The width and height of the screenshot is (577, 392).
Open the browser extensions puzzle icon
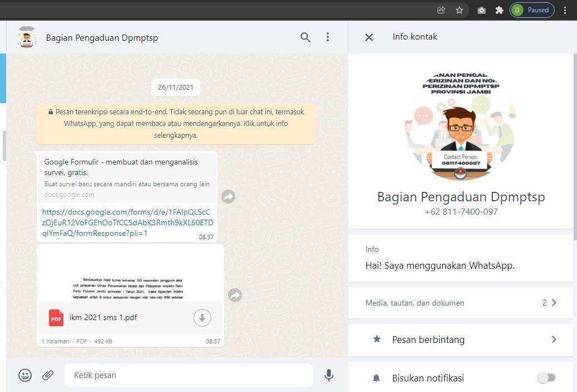499,10
